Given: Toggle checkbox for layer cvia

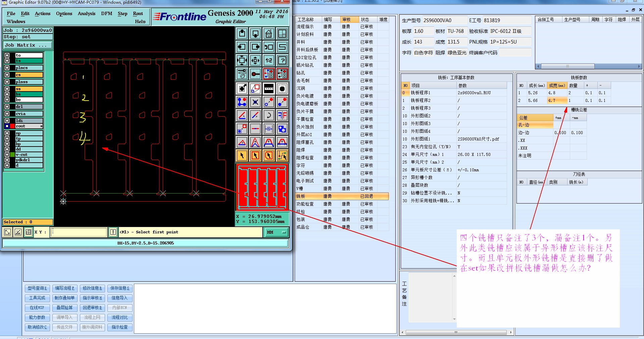Looking at the screenshot, I should [7, 114].
